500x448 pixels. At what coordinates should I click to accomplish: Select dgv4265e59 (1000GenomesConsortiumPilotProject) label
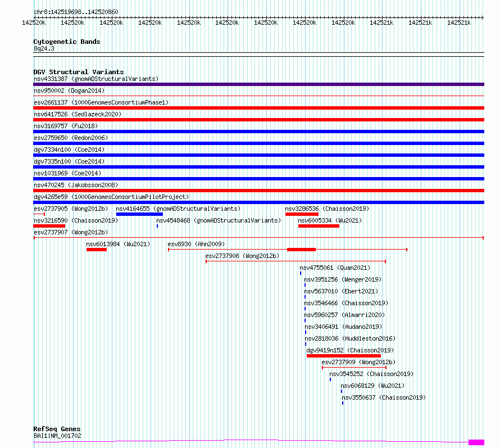click(x=111, y=197)
